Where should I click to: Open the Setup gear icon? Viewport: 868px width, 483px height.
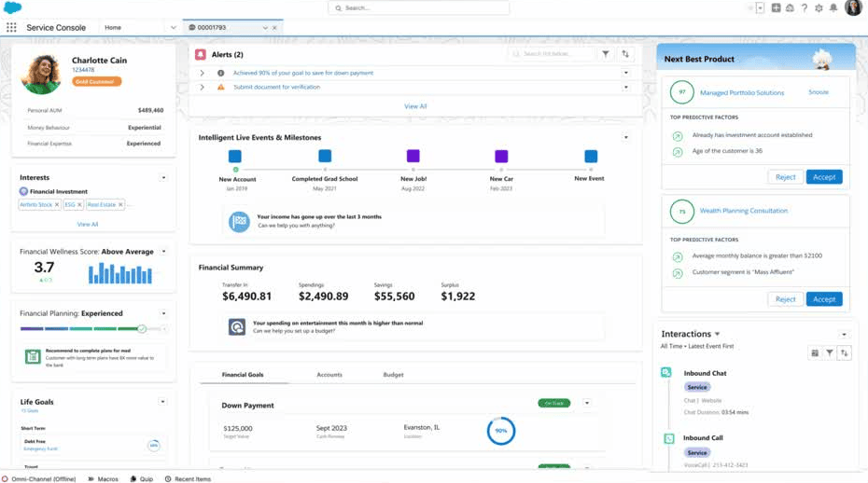[819, 8]
